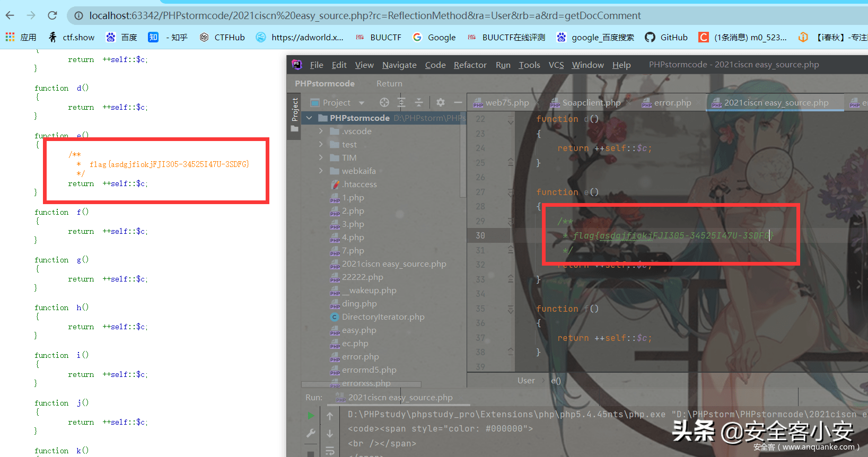Click the collapse all icon in Project panel
The height and width of the screenshot is (457, 868).
click(419, 102)
